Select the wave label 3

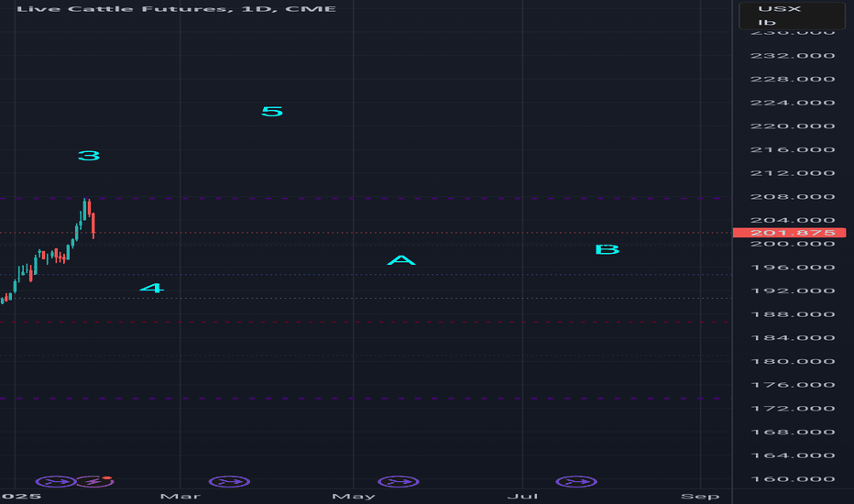click(x=89, y=156)
